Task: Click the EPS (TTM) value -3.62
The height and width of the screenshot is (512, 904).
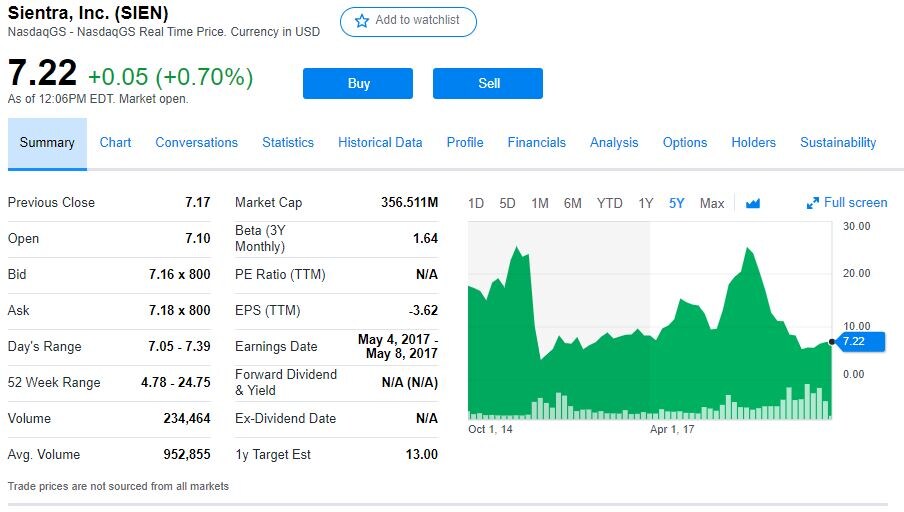Action: coord(423,310)
